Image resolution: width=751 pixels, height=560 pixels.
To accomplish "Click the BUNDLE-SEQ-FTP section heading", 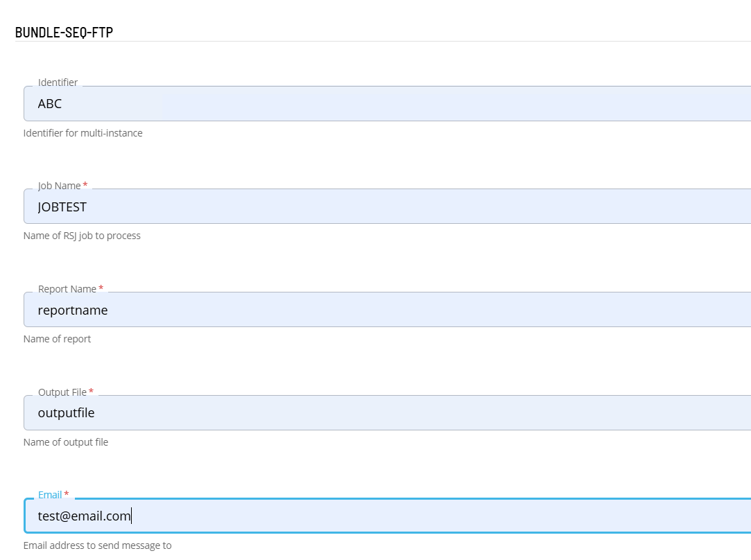I will point(64,32).
